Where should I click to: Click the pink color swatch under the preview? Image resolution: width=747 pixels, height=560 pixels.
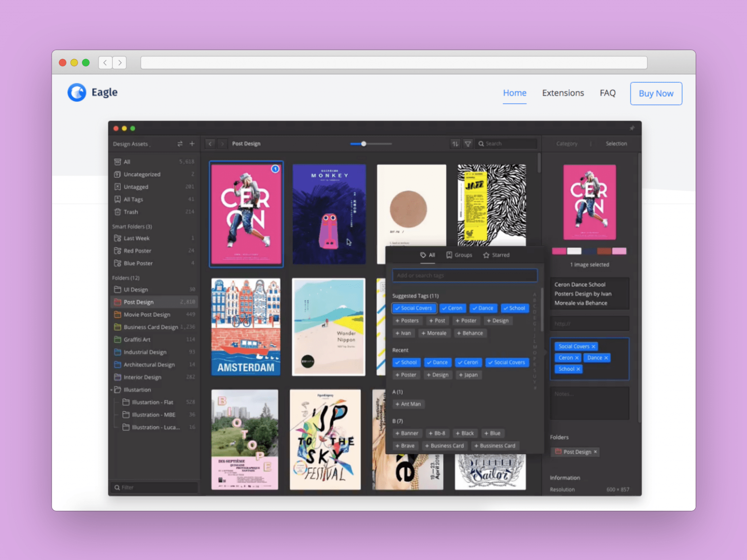point(559,251)
